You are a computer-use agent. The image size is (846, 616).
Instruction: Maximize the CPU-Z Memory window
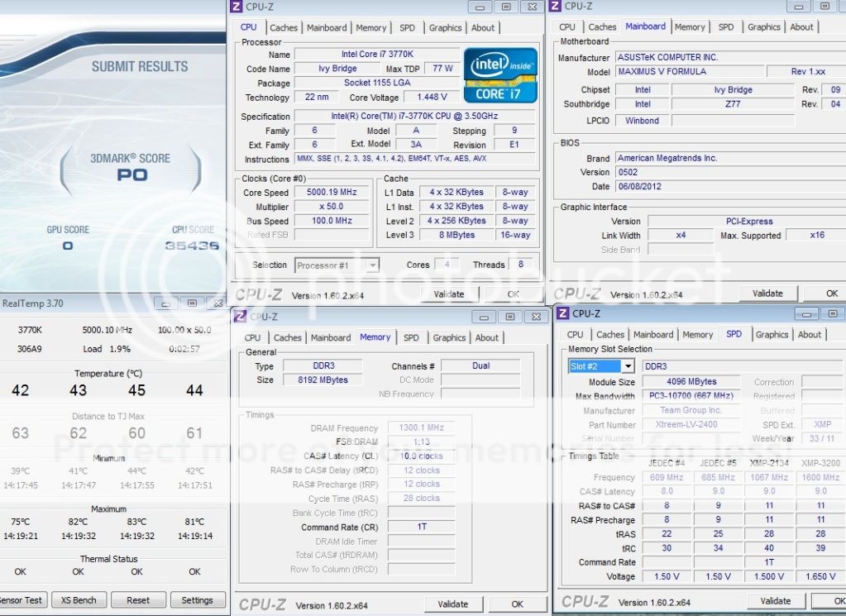point(509,316)
